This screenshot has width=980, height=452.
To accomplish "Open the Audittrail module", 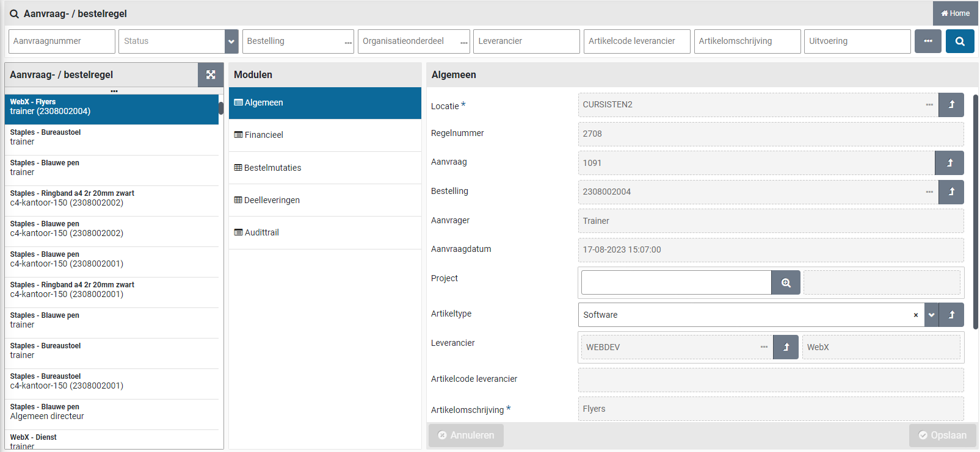I will tap(261, 232).
